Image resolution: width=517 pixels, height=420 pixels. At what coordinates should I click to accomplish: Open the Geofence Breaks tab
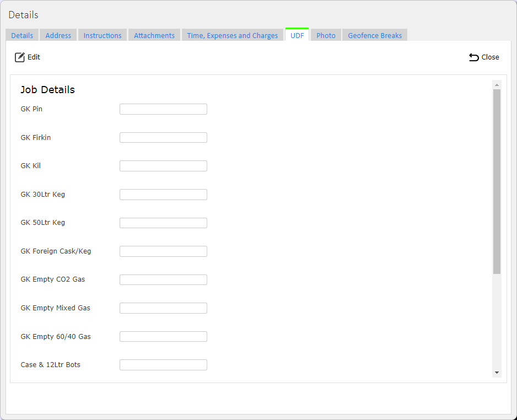pos(375,35)
